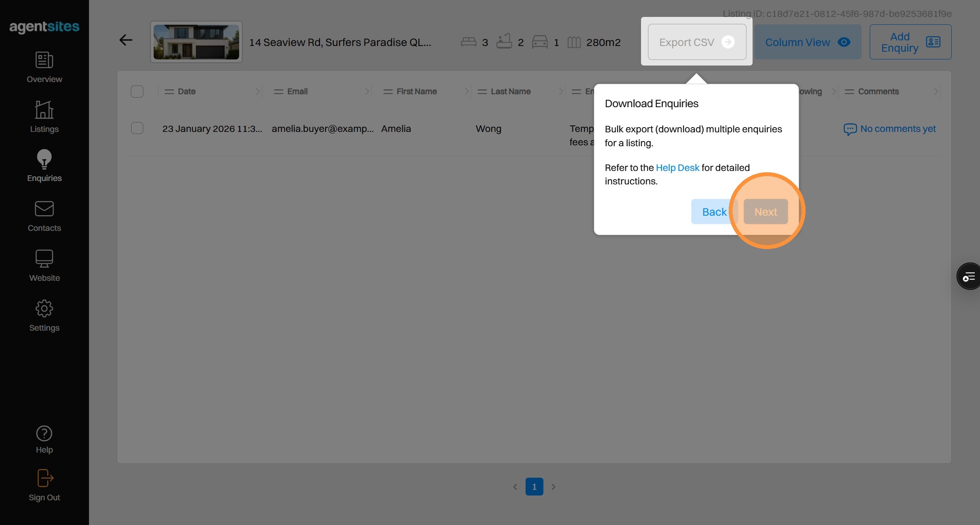Screen dimensions: 980x525
Task: Click Next in Download Enquiries popup
Action: 766,212
